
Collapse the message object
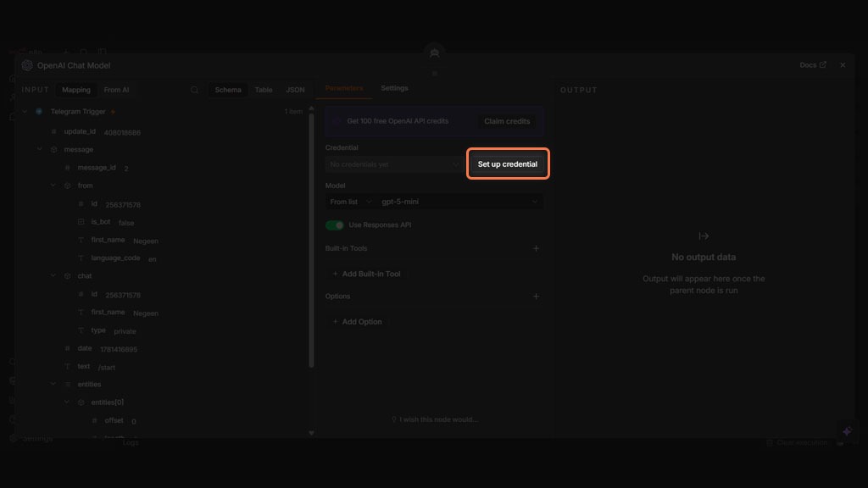pyautogui.click(x=39, y=149)
